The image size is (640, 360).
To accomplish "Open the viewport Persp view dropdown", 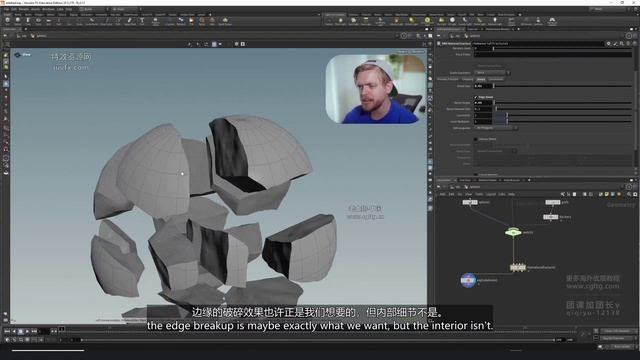I will coord(402,51).
